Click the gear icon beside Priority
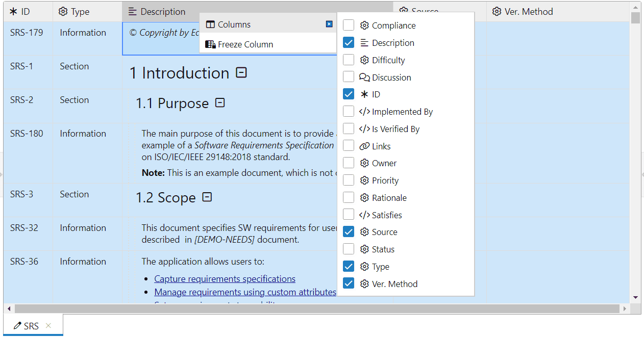644x337 pixels. pos(364,180)
